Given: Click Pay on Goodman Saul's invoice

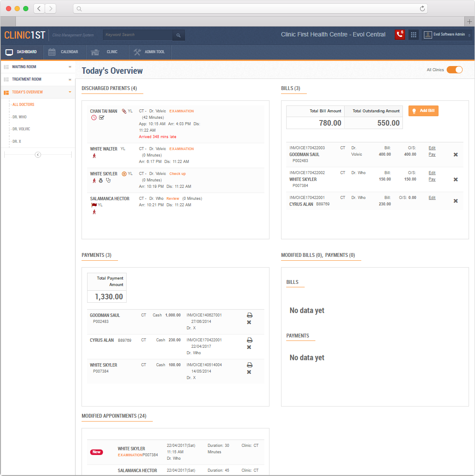Looking at the screenshot, I should [432, 154].
